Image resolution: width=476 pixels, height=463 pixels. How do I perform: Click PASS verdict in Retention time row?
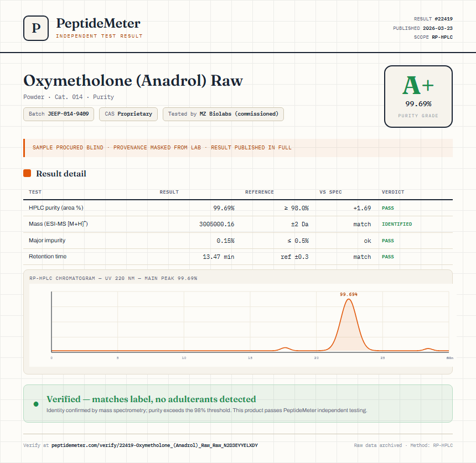click(x=387, y=257)
